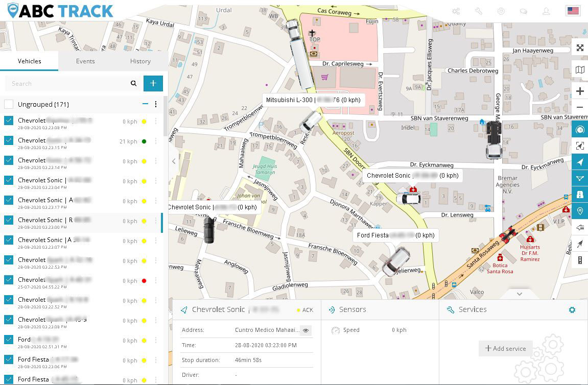Click the ACK indicator in details panel
The height and width of the screenshot is (385, 588).
pyautogui.click(x=305, y=310)
